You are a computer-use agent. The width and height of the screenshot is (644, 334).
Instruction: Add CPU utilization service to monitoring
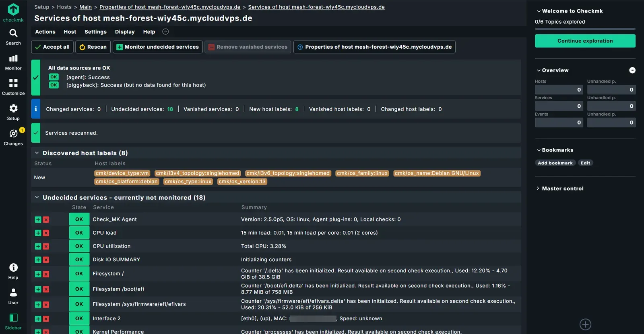(38, 246)
